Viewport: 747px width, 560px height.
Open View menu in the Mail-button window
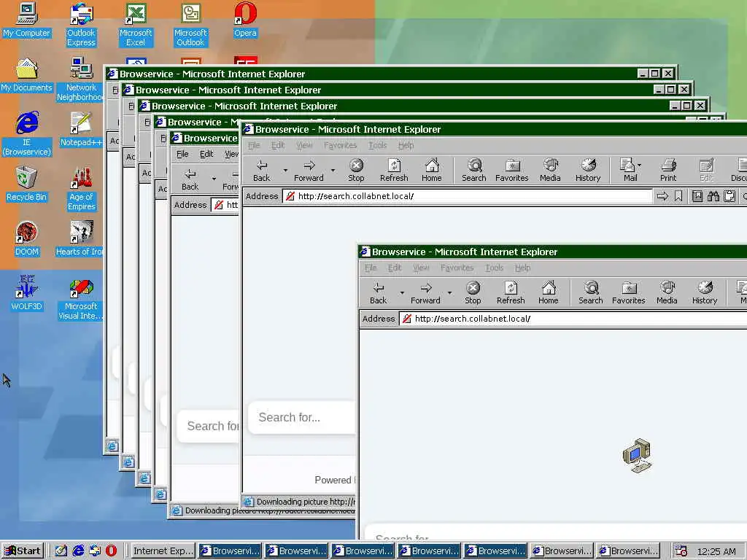[304, 145]
